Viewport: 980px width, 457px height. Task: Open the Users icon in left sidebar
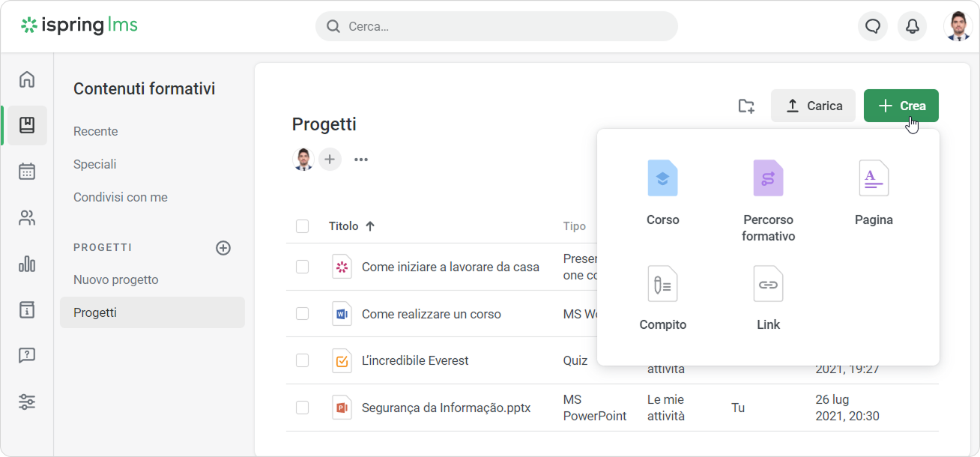(27, 218)
